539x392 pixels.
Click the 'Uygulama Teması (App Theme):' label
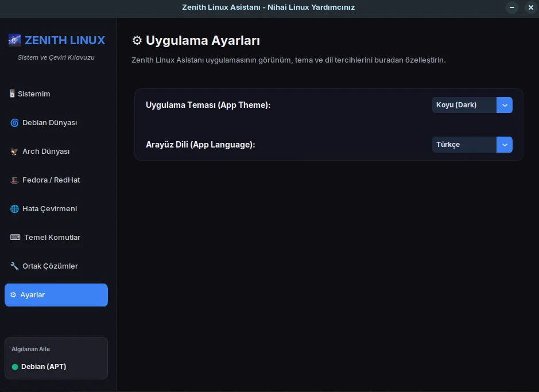[208, 105]
